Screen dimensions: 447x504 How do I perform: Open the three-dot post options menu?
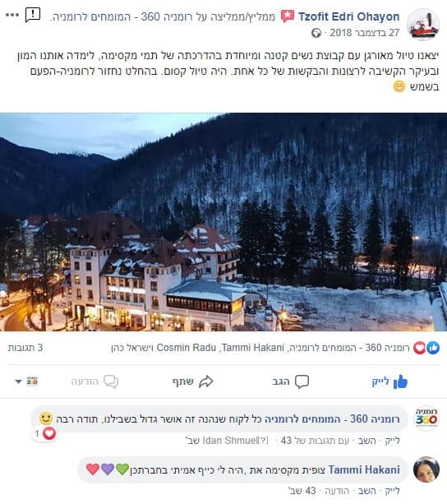(x=12, y=15)
